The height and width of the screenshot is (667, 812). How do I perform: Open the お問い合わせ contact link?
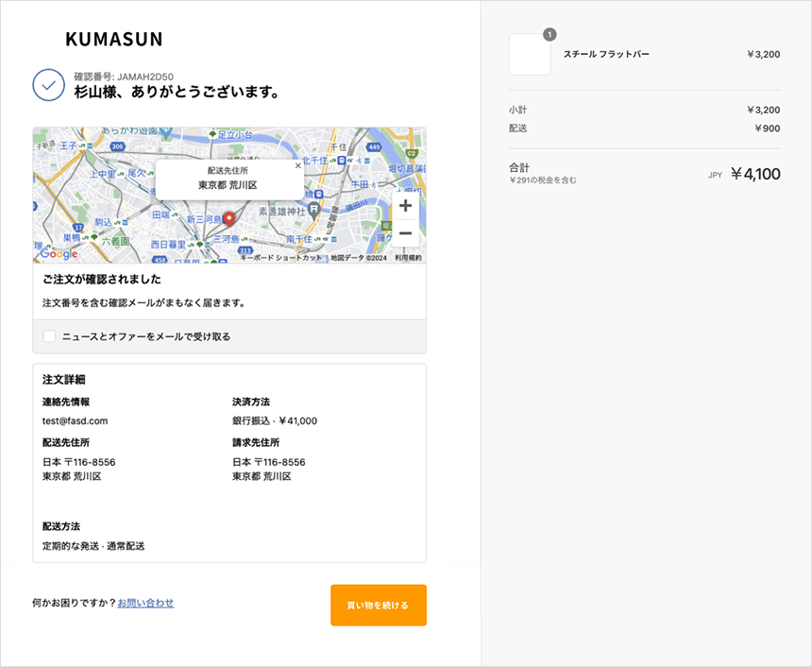145,603
